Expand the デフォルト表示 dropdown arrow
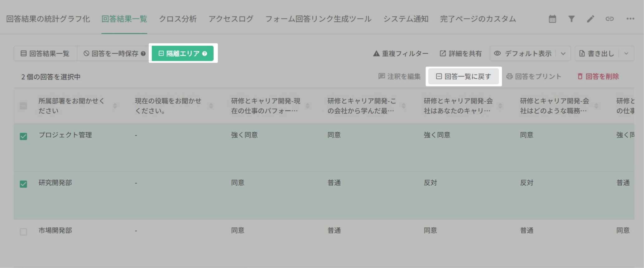Image resolution: width=644 pixels, height=268 pixels. [563, 54]
